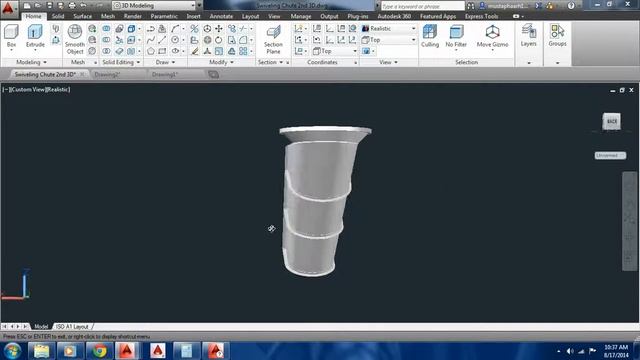
Task: Open the No Filter subobject filter
Action: click(x=456, y=36)
